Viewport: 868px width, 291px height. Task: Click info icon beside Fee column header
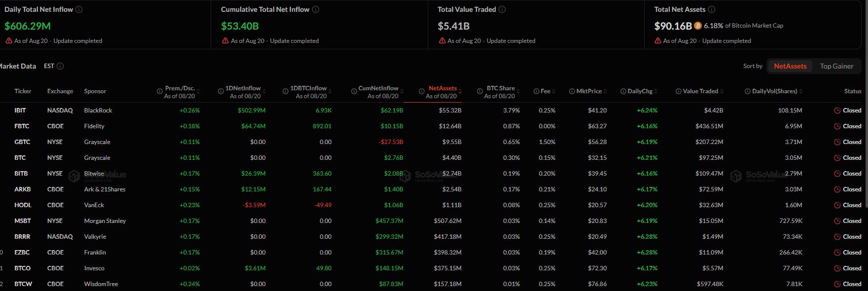(x=537, y=91)
